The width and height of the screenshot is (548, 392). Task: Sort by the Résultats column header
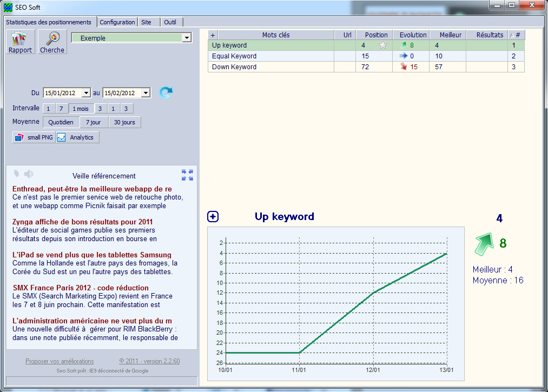pyautogui.click(x=487, y=35)
